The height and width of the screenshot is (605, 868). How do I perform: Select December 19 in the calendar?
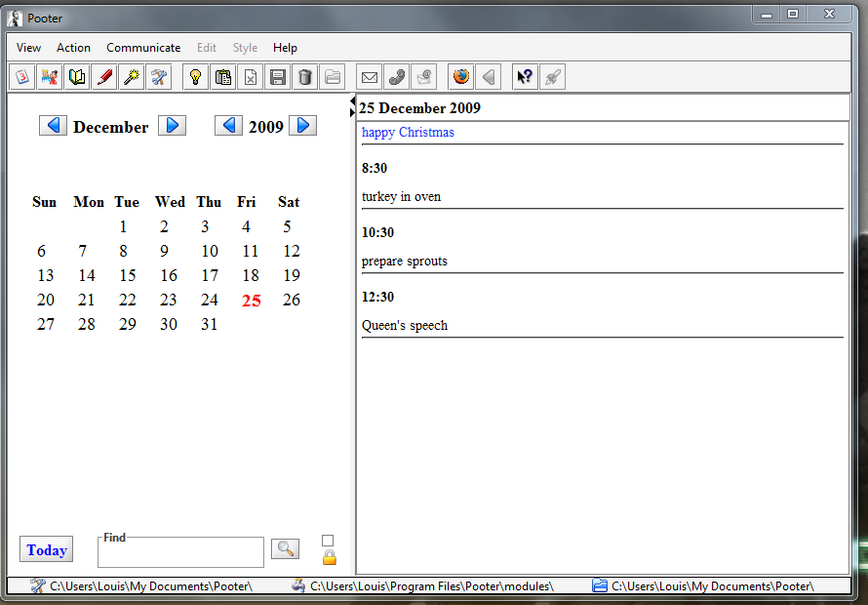pos(292,275)
